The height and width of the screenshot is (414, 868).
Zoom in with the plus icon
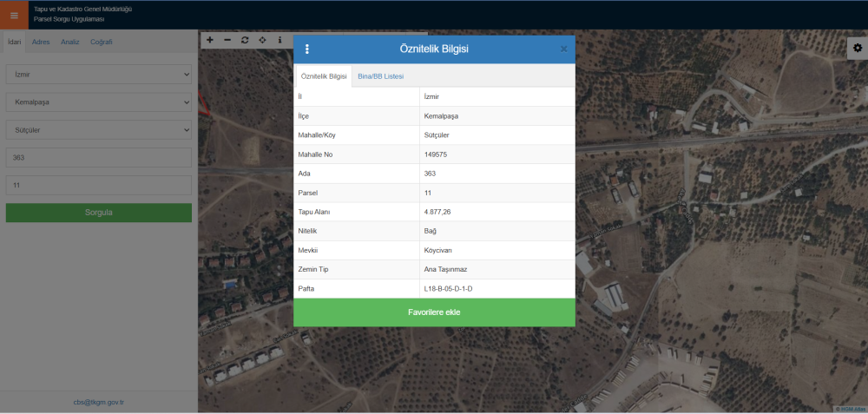210,40
